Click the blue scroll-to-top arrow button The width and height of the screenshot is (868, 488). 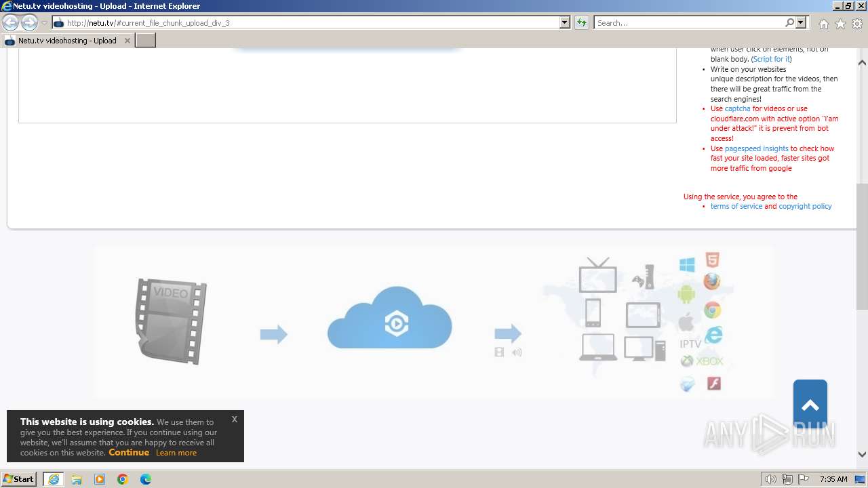(810, 403)
